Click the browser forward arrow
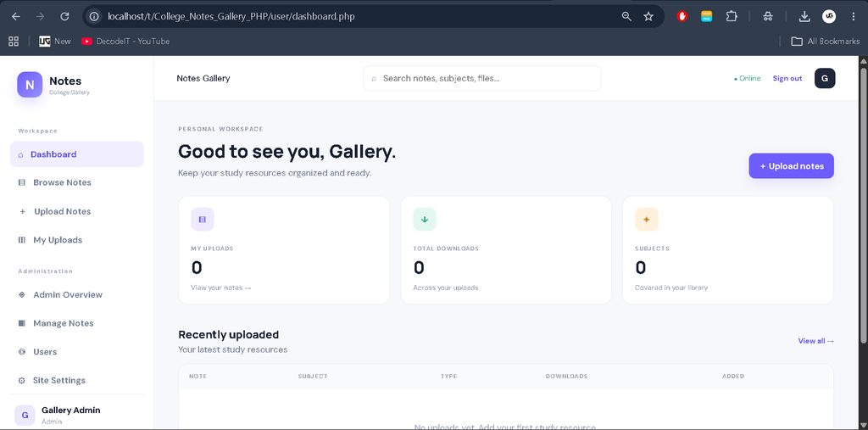The image size is (868, 430). click(40, 17)
